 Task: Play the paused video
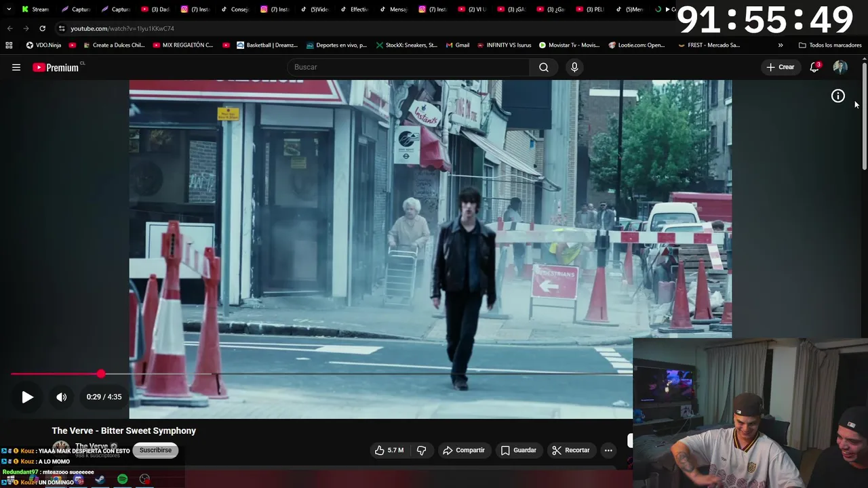[x=27, y=397]
